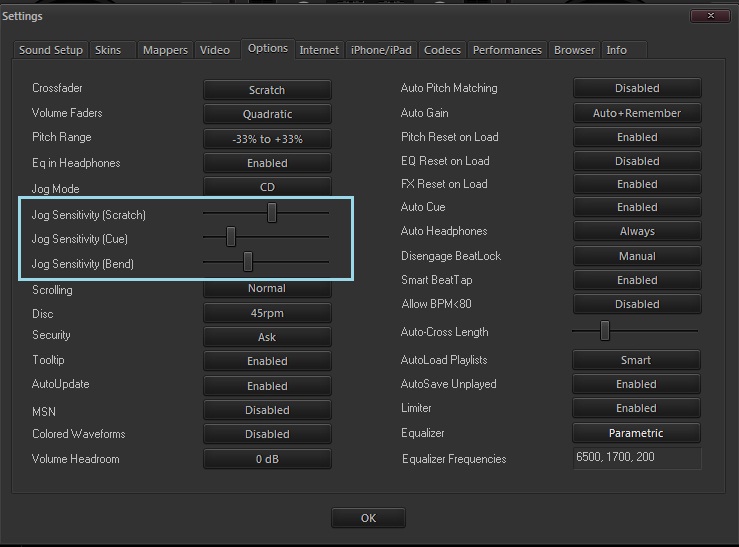739x547 pixels.
Task: Confirm settings with OK button
Action: pyautogui.click(x=368, y=518)
